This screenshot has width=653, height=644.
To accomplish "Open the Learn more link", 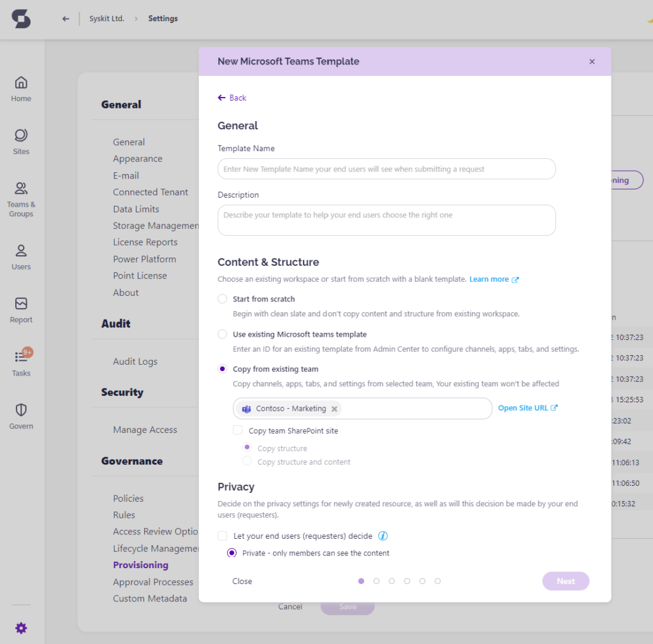I will coord(489,279).
